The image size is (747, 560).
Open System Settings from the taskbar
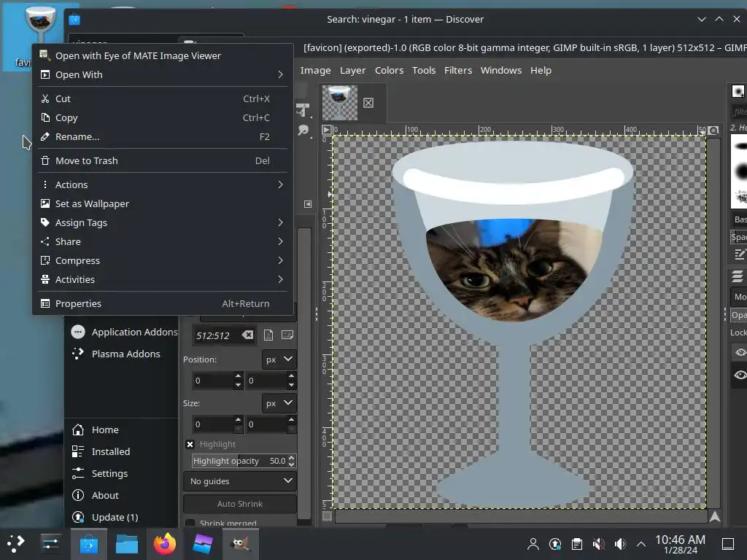pyautogui.click(x=50, y=543)
